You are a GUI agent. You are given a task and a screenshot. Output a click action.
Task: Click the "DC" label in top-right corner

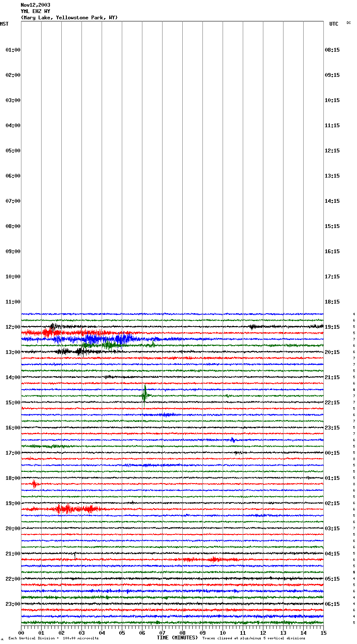tap(349, 23)
